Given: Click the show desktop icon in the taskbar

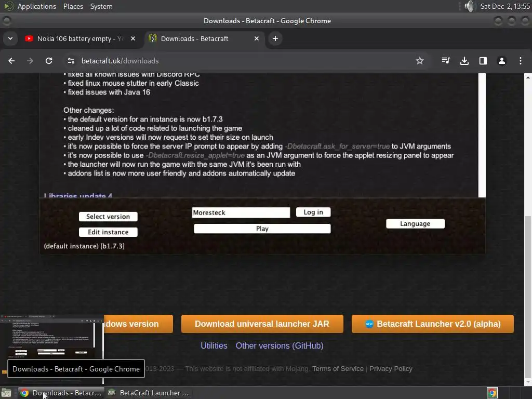Looking at the screenshot, I should pos(6,393).
